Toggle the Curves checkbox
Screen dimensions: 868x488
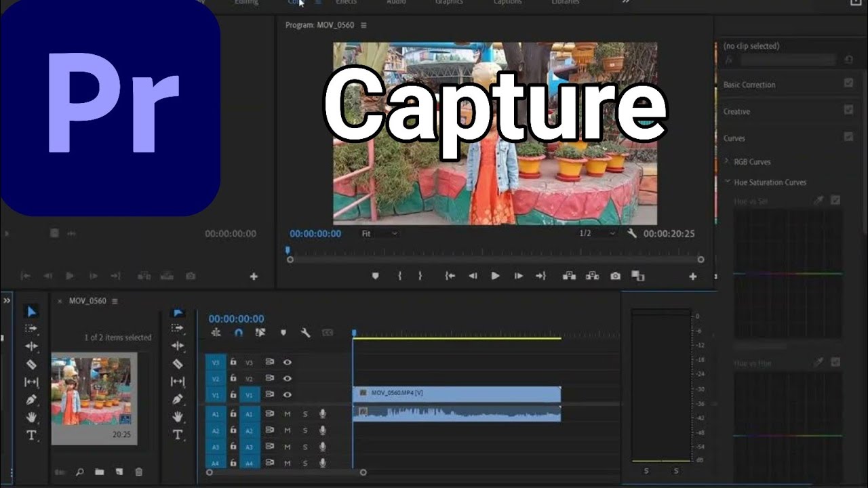pos(848,137)
